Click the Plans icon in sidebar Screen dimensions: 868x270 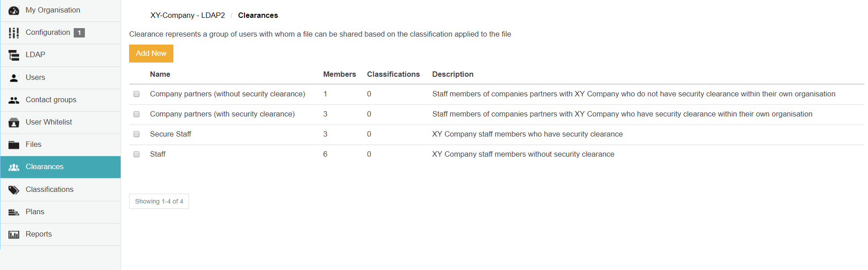pyautogui.click(x=14, y=212)
